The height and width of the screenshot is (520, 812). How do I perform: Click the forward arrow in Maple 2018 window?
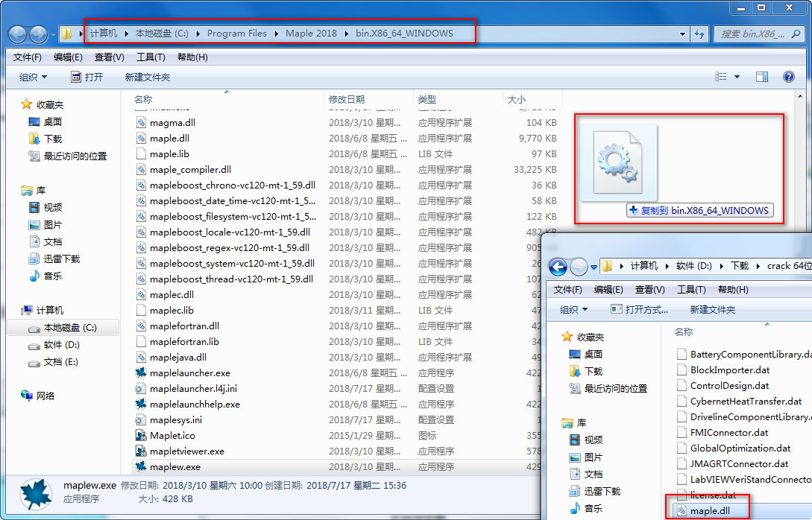tap(38, 35)
